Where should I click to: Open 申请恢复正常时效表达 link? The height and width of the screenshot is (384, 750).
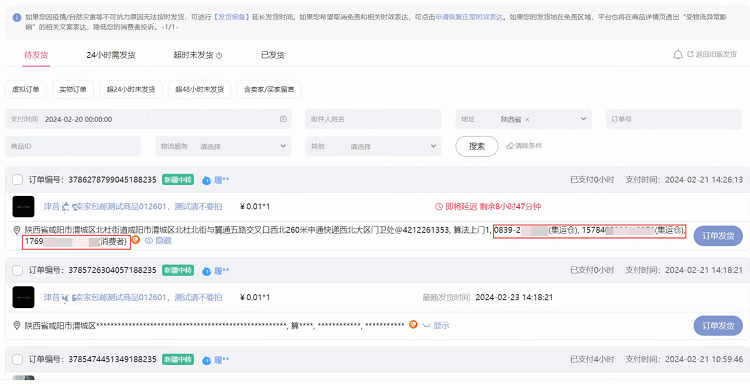tap(469, 17)
